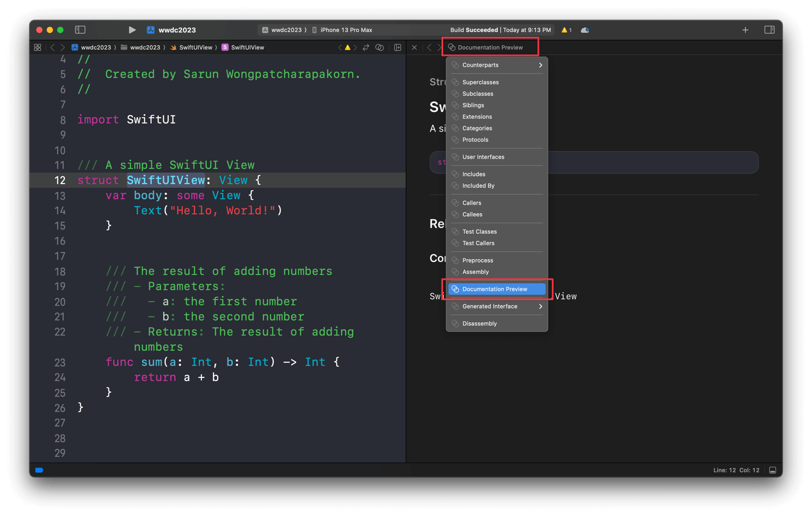Enable code review with the arrows icon
Screen dimensions: 812x516
(x=366, y=47)
